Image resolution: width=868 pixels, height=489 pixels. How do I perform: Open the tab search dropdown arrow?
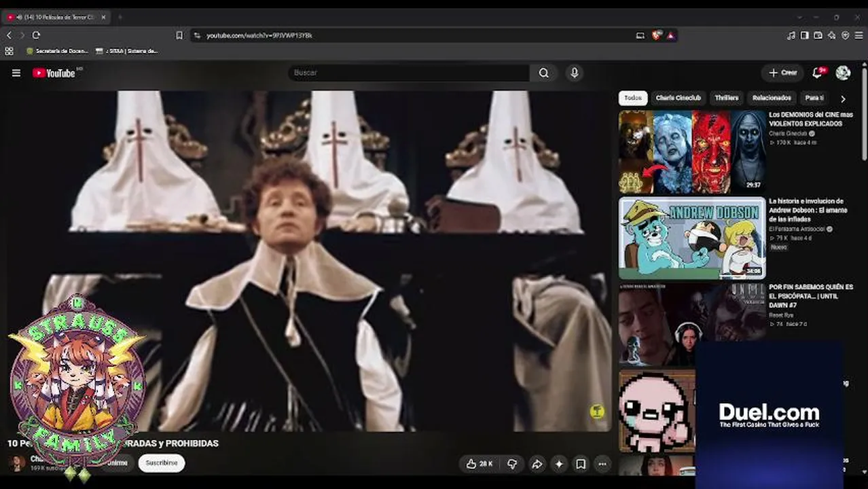tap(799, 17)
